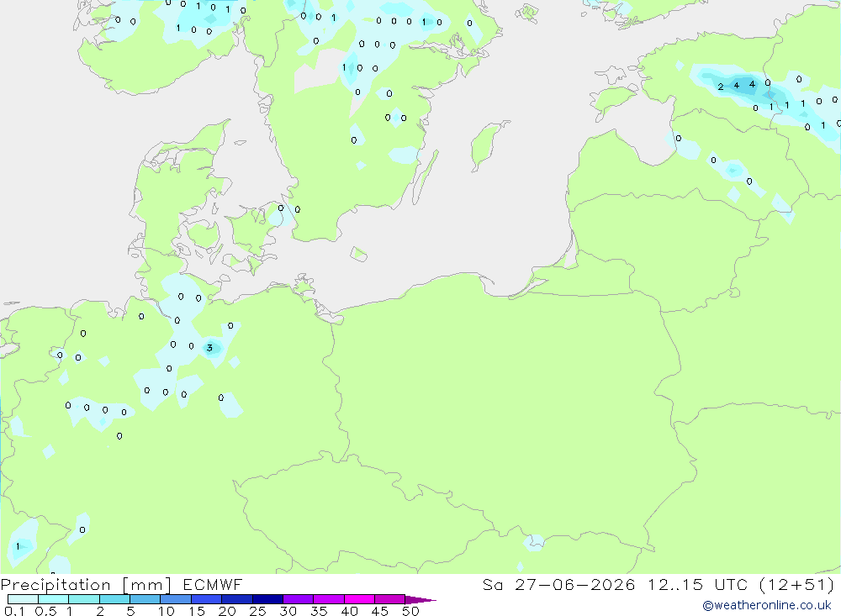Click the 25–30 mm dark navy swatch
Image resolution: width=841 pixels, height=616 pixels.
tap(267, 599)
